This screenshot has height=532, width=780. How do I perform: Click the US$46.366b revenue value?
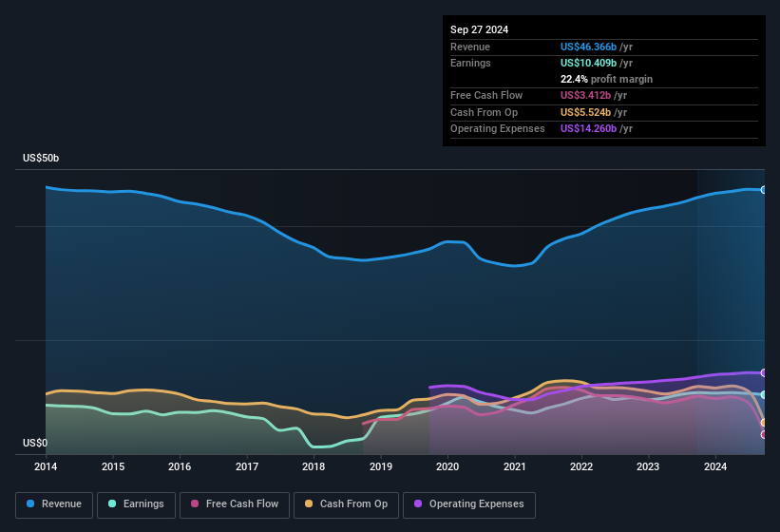(588, 47)
